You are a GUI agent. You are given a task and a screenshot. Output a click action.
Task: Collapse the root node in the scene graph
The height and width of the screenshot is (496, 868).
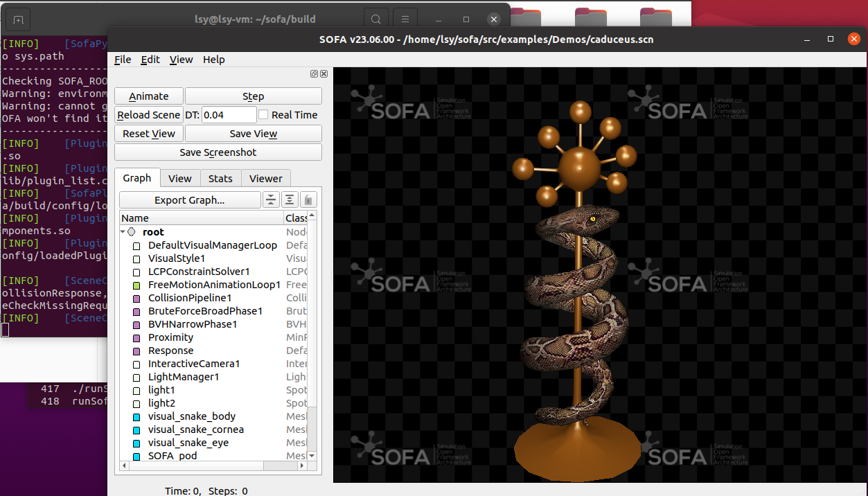click(123, 232)
